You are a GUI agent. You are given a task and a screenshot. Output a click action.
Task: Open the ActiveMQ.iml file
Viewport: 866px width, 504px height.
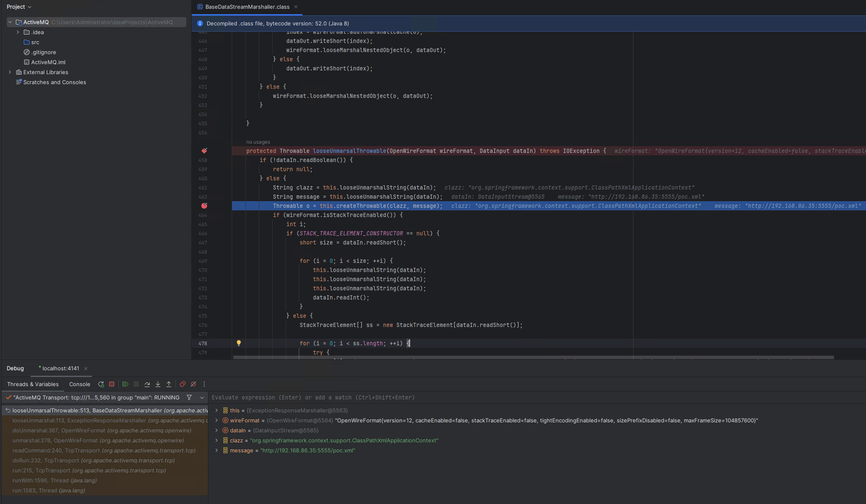48,62
